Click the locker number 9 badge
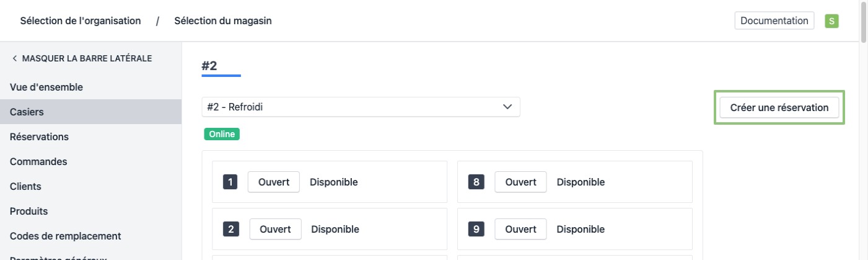 click(x=476, y=229)
